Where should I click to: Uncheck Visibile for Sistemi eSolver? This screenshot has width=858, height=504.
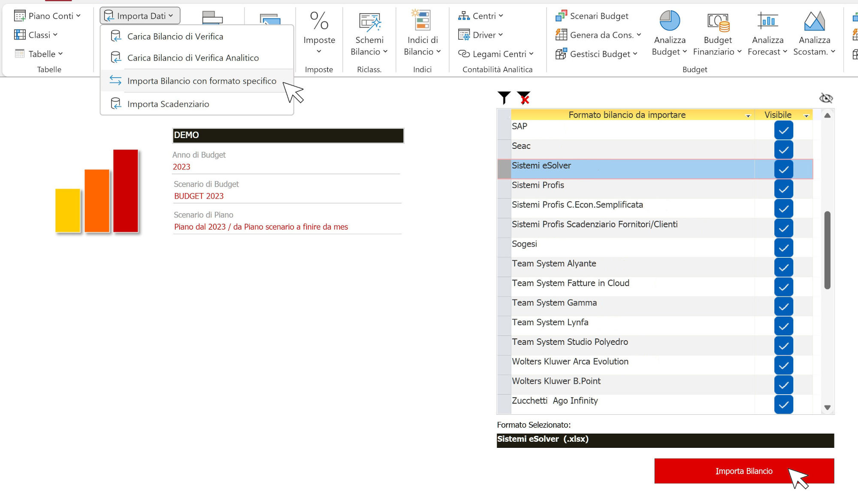tap(783, 169)
